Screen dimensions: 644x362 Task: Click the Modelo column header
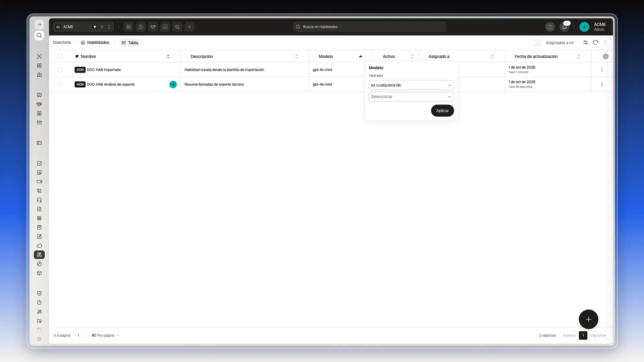[326, 57]
